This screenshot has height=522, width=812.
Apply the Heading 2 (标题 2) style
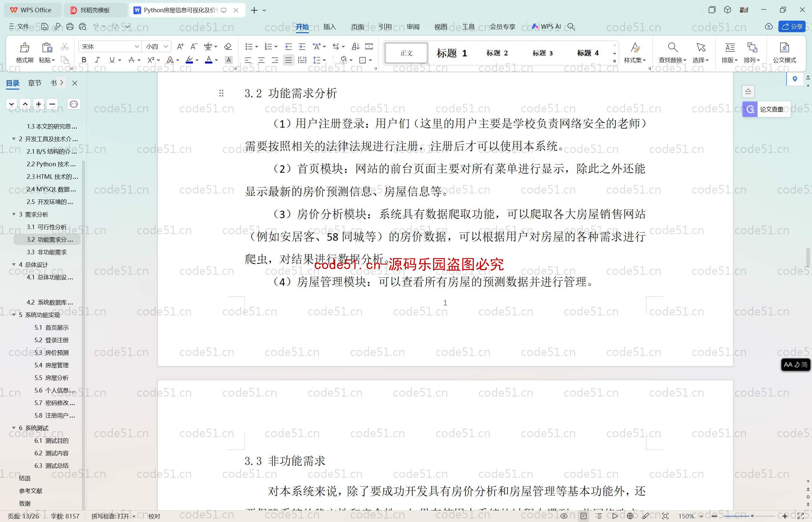tap(497, 53)
